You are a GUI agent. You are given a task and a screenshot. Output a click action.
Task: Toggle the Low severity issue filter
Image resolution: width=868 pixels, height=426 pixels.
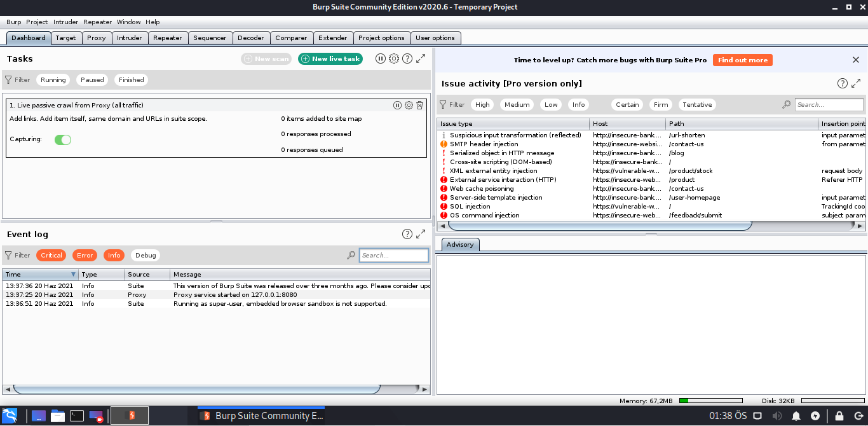click(552, 105)
